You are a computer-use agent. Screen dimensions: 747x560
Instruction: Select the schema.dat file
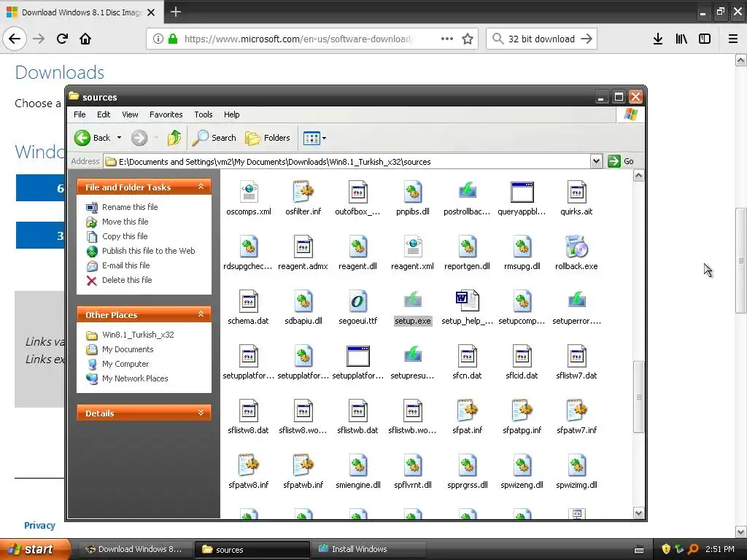(248, 308)
